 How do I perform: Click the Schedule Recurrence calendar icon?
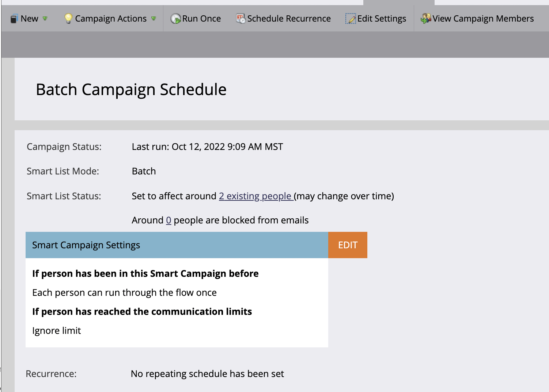(241, 19)
